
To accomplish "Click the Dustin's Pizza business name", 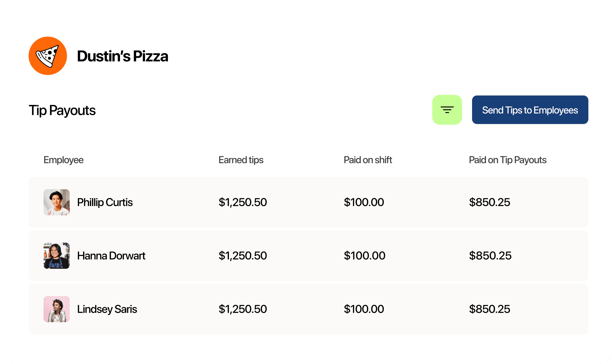I will click(x=123, y=56).
